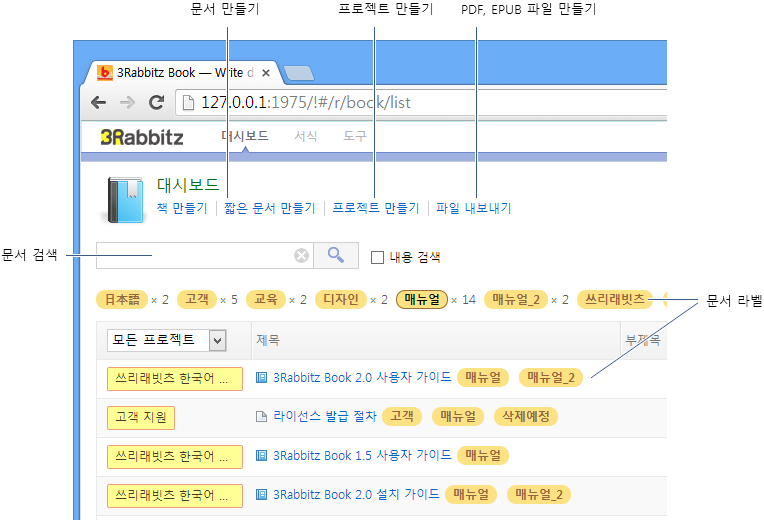Screen dimensions: 764x521
Task: Click the 책 만들기 link
Action: [182, 208]
